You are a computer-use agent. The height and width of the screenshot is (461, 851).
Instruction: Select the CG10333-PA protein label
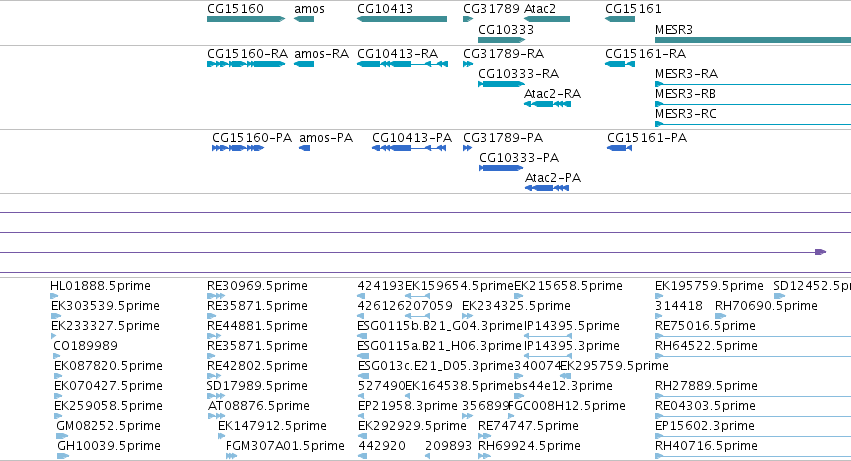click(519, 158)
